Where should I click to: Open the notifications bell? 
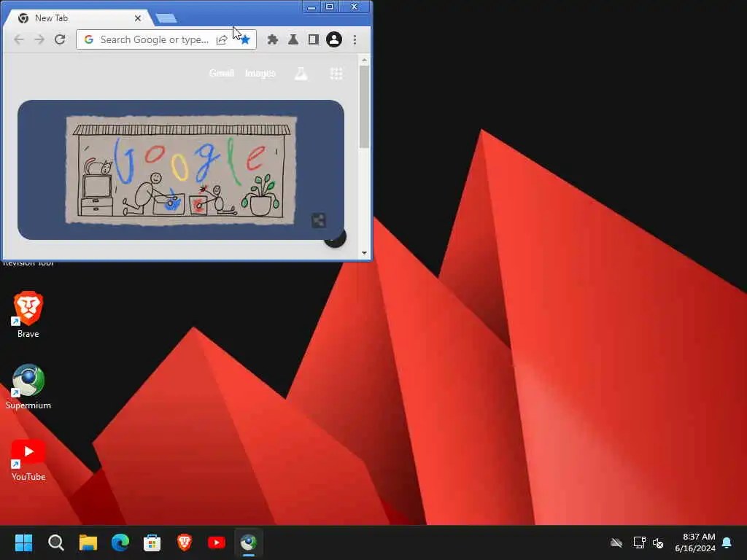tap(727, 542)
